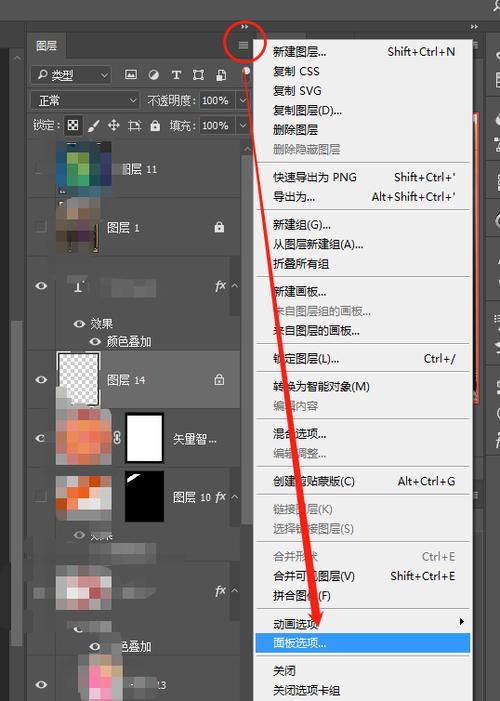Open 填充 fill dropdown arrow
Screen dimensions: 500x701
point(243,126)
